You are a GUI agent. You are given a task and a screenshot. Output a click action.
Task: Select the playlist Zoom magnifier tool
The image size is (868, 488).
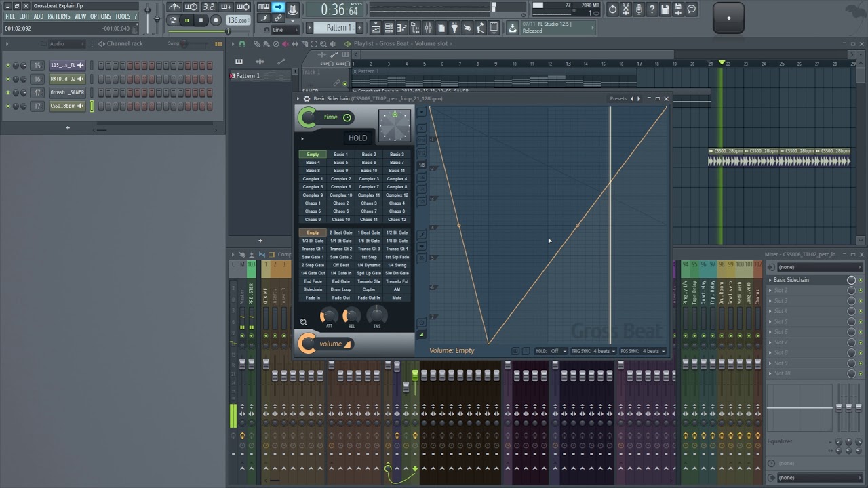point(323,44)
